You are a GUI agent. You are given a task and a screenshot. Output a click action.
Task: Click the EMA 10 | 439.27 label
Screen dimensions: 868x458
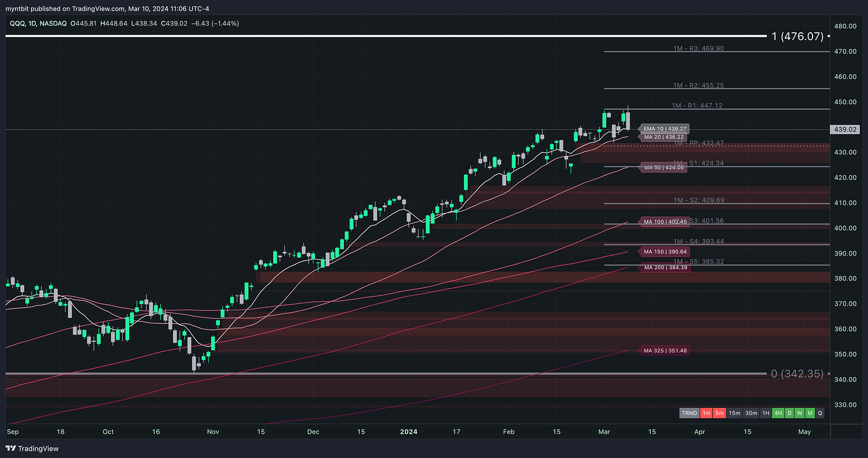click(x=665, y=129)
